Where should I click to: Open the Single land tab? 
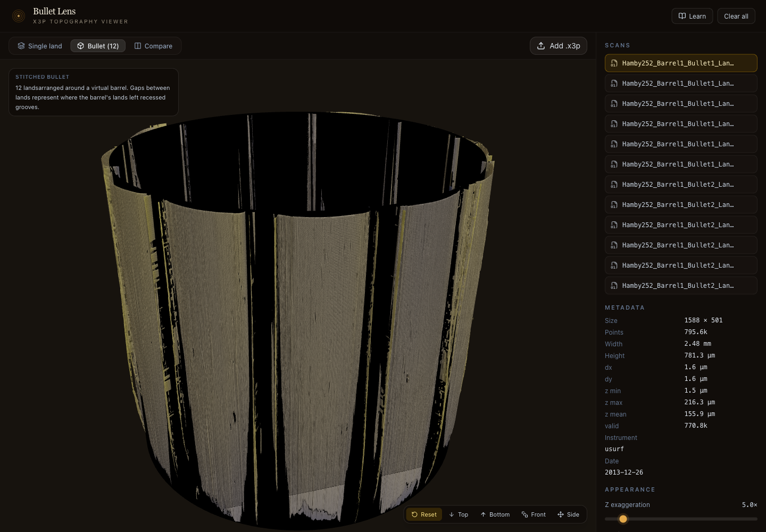[40, 46]
